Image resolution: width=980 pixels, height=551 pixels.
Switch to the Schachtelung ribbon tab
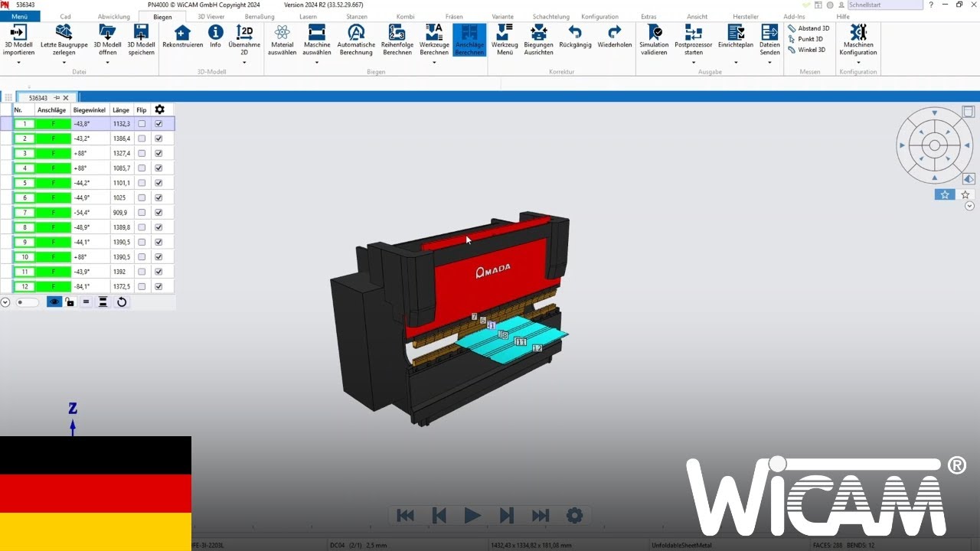click(551, 16)
